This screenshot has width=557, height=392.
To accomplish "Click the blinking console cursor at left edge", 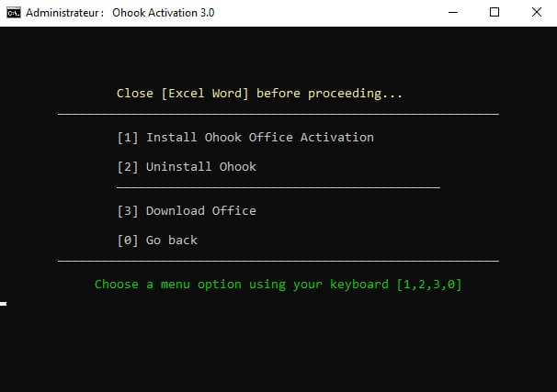I will (3, 304).
